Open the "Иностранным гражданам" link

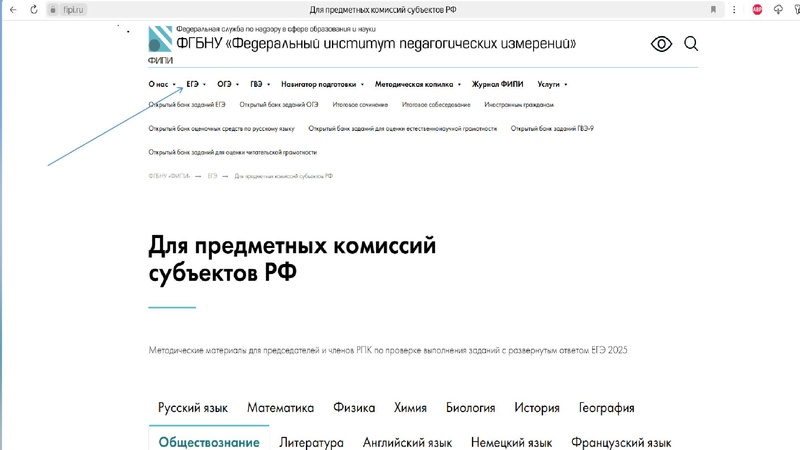[x=519, y=105]
